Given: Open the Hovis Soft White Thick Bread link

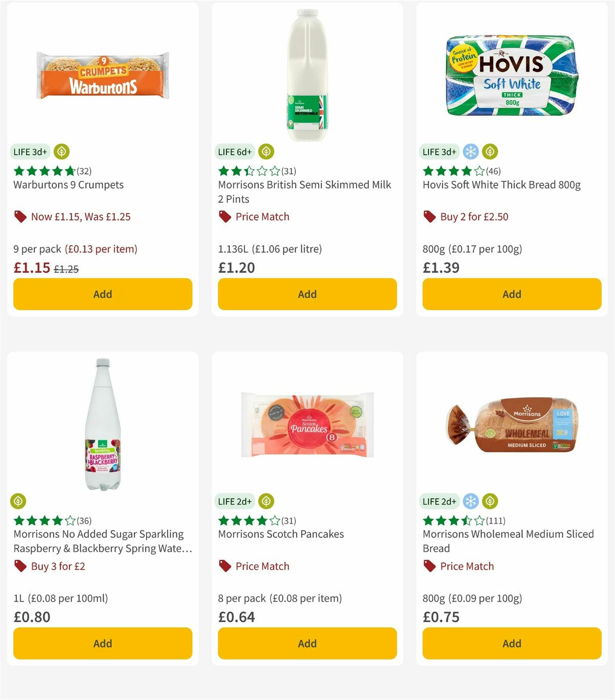Looking at the screenshot, I should pyautogui.click(x=501, y=185).
